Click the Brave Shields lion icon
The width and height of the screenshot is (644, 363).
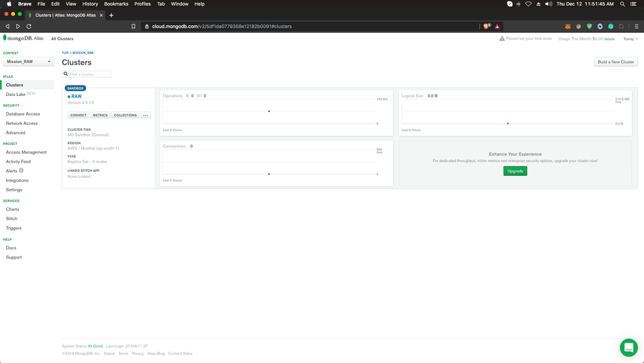[x=486, y=27]
